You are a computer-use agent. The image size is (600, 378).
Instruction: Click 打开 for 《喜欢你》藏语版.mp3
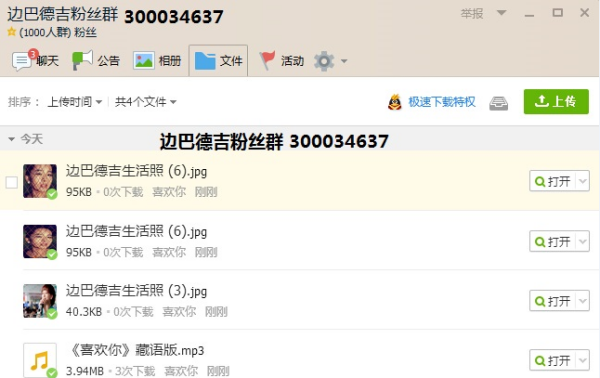553,360
